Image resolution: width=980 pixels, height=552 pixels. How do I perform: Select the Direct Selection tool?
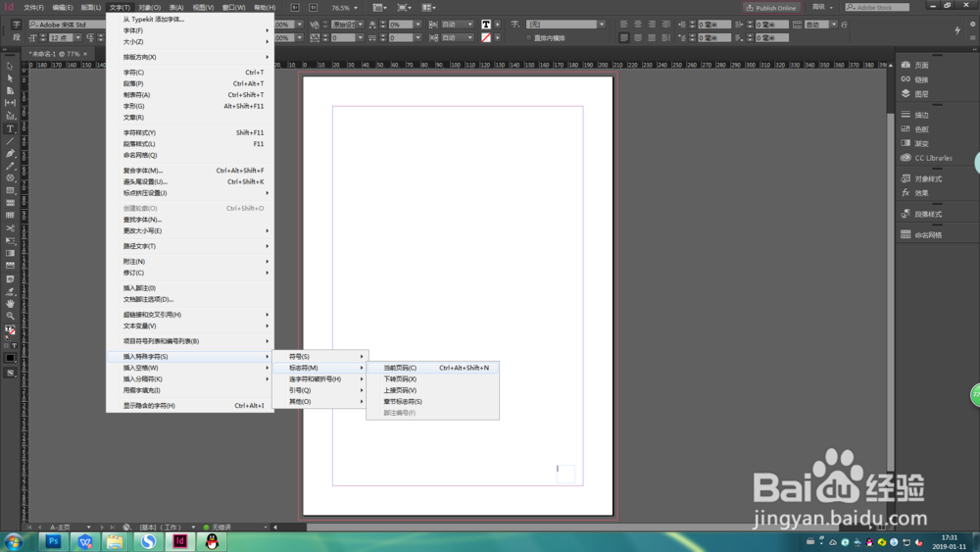click(x=10, y=78)
